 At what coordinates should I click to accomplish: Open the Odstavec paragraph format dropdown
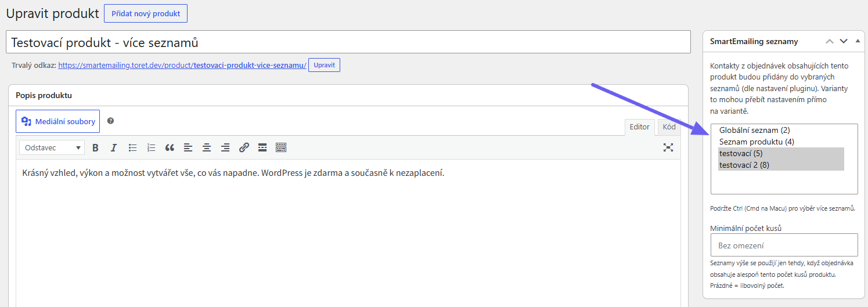click(x=52, y=148)
